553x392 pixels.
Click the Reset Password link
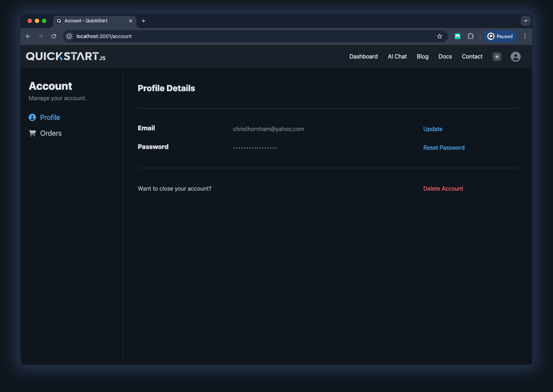click(x=444, y=148)
